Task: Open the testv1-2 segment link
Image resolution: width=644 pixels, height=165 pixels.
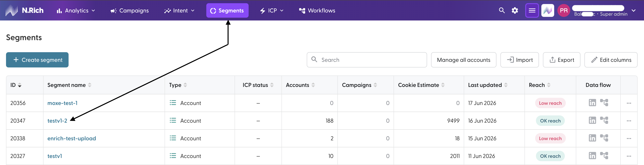Action: (57, 121)
